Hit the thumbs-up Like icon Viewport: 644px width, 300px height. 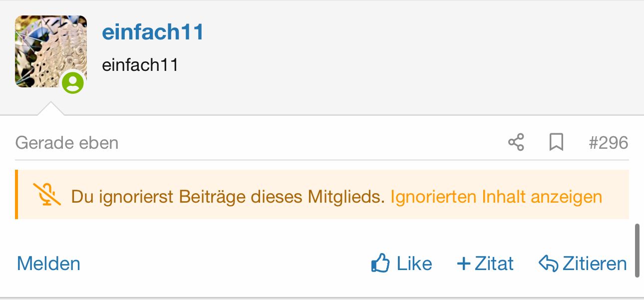380,263
